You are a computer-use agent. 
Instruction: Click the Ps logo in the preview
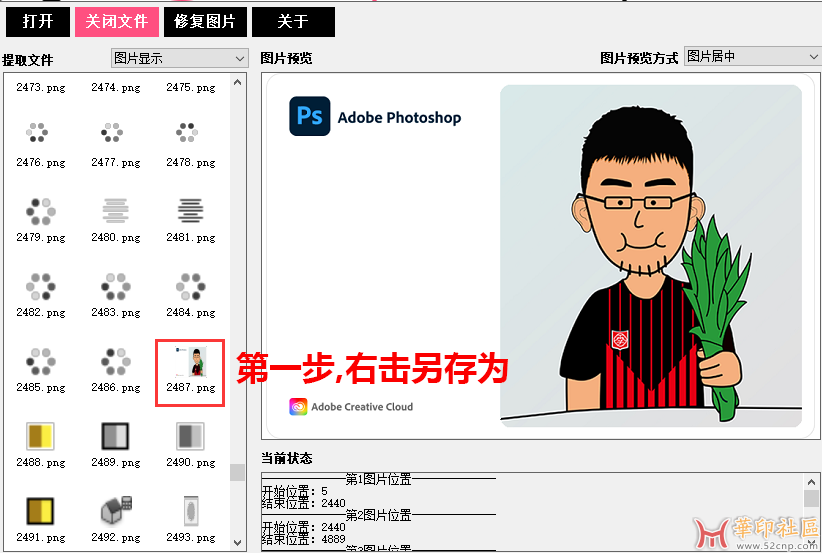310,116
